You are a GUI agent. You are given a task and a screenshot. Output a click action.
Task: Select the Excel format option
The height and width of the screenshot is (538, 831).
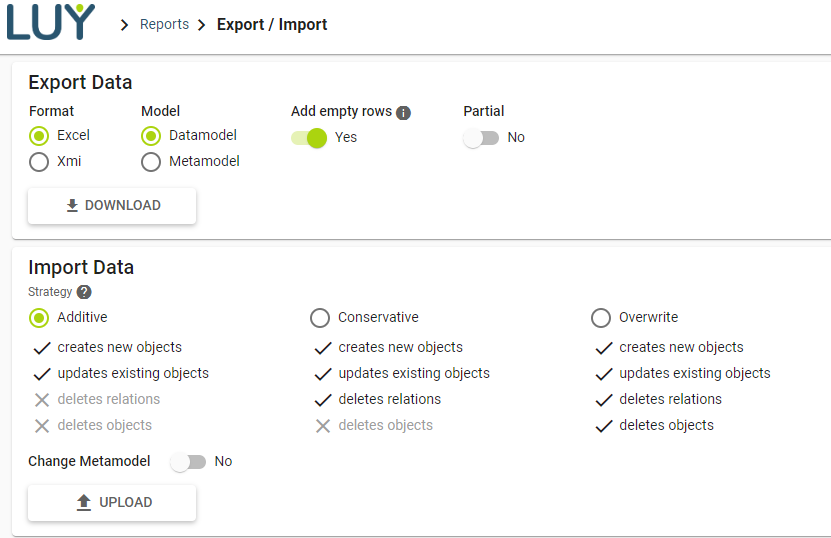coord(39,136)
